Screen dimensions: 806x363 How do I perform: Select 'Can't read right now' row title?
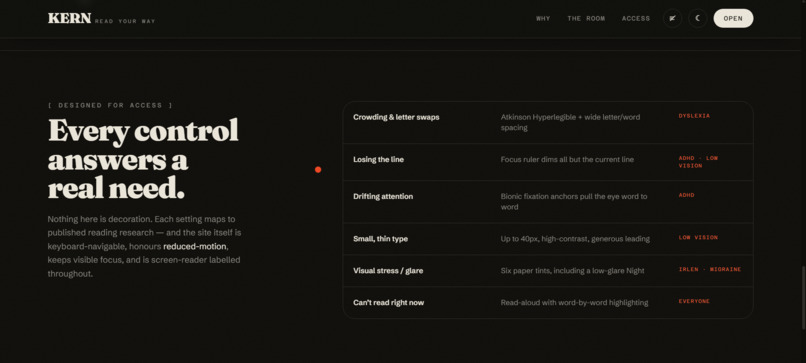pos(389,302)
